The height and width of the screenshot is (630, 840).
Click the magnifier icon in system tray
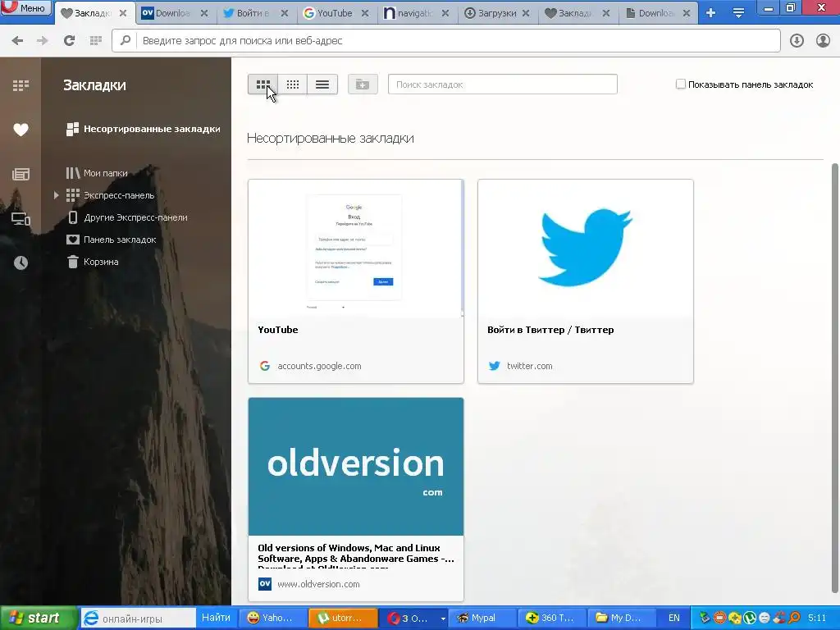(794, 618)
